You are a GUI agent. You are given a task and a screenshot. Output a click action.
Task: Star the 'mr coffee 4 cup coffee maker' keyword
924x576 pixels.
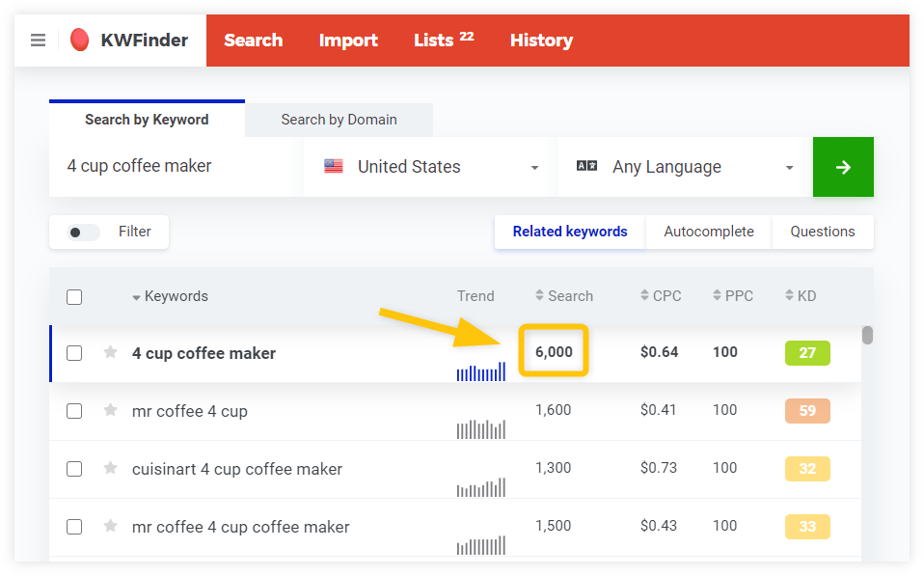(111, 526)
